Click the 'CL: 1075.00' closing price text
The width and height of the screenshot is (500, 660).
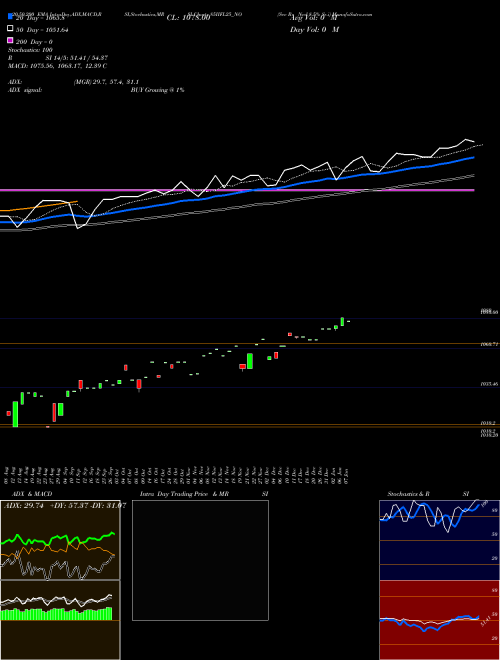click(x=188, y=18)
